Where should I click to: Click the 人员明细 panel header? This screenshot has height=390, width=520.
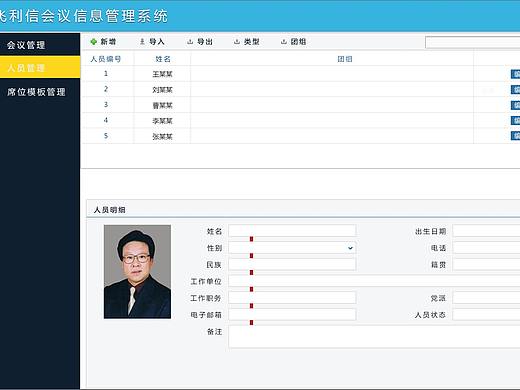[303, 209]
